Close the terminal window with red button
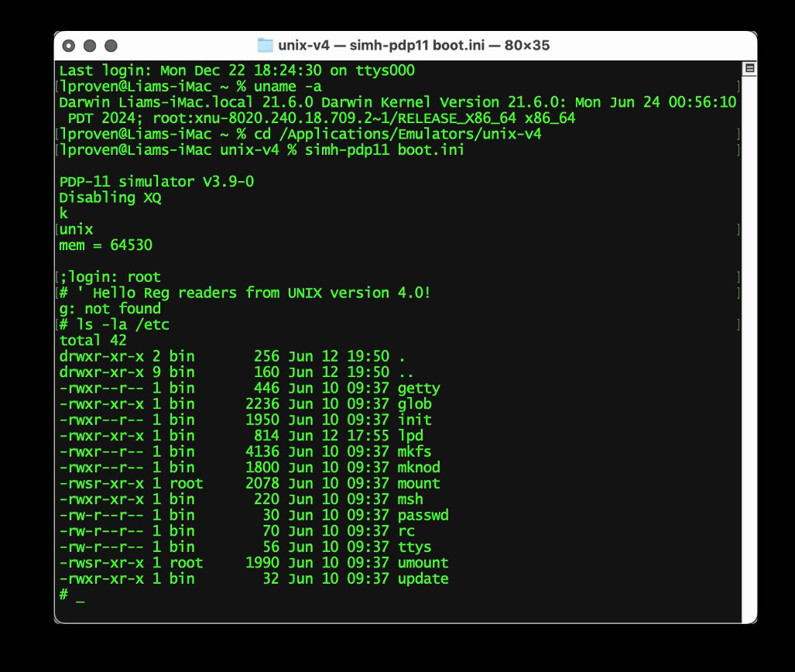The width and height of the screenshot is (795, 672). click(69, 46)
